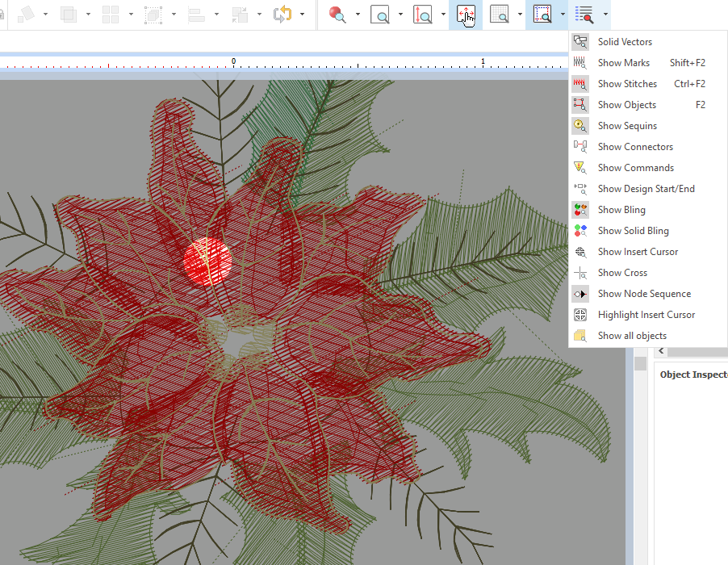Open dropdown arrow next to red ball zoom
Image resolution: width=728 pixels, height=565 pixels.
[x=358, y=15]
